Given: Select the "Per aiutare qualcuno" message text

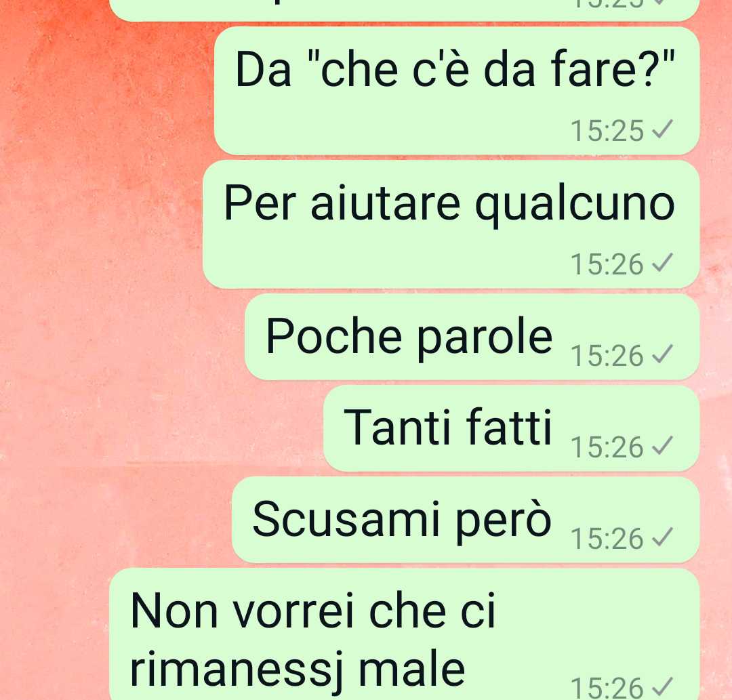Looking at the screenshot, I should 449,204.
